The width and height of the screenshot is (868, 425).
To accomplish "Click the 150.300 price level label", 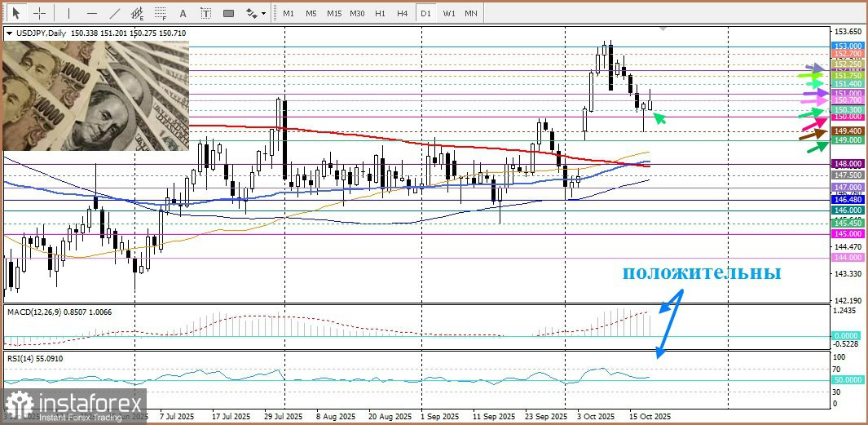I will click(x=848, y=110).
